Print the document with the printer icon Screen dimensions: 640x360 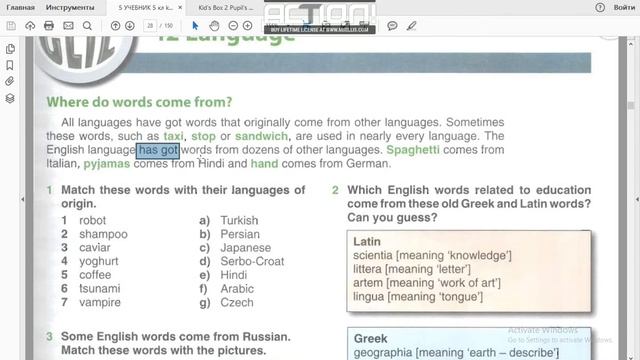(49, 26)
